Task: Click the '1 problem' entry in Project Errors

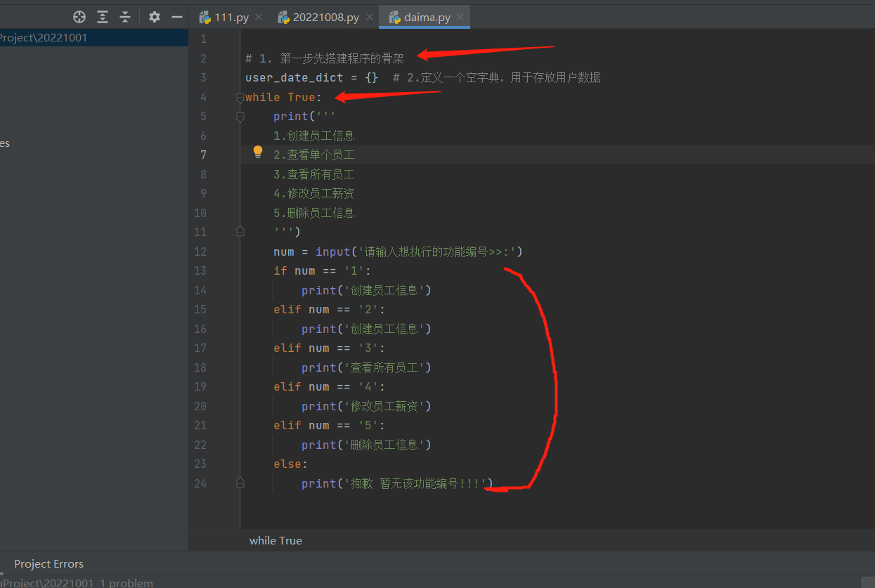Action: pyautogui.click(x=126, y=583)
